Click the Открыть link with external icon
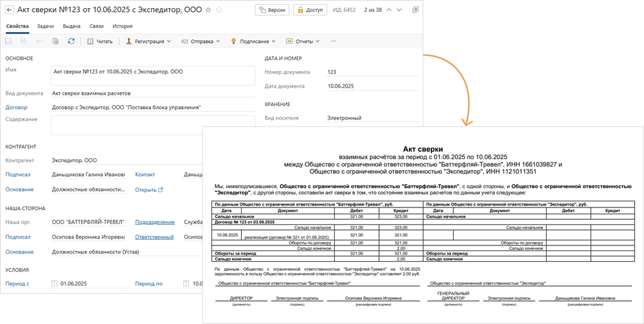Viewport: 644px width, 324px height. [x=149, y=189]
